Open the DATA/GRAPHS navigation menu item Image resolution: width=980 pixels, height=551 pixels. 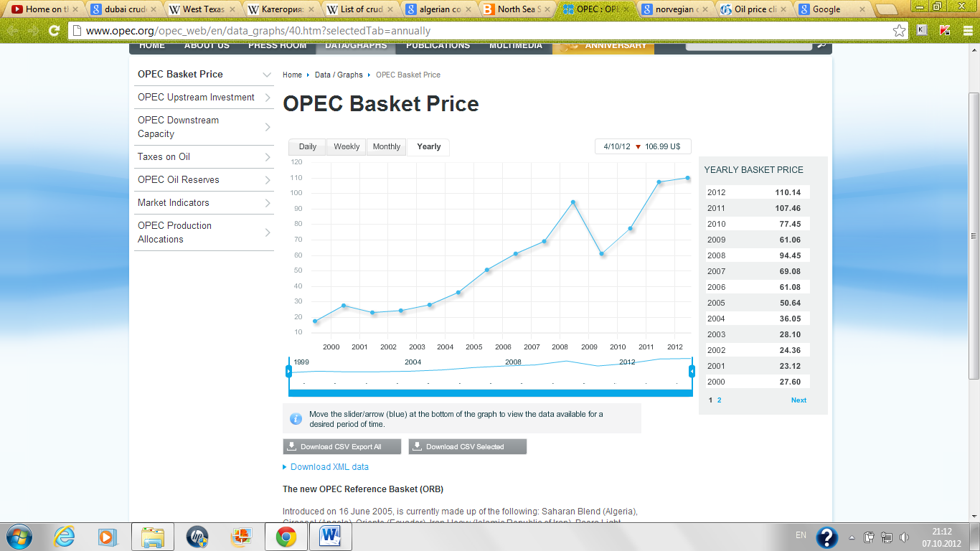(x=357, y=46)
